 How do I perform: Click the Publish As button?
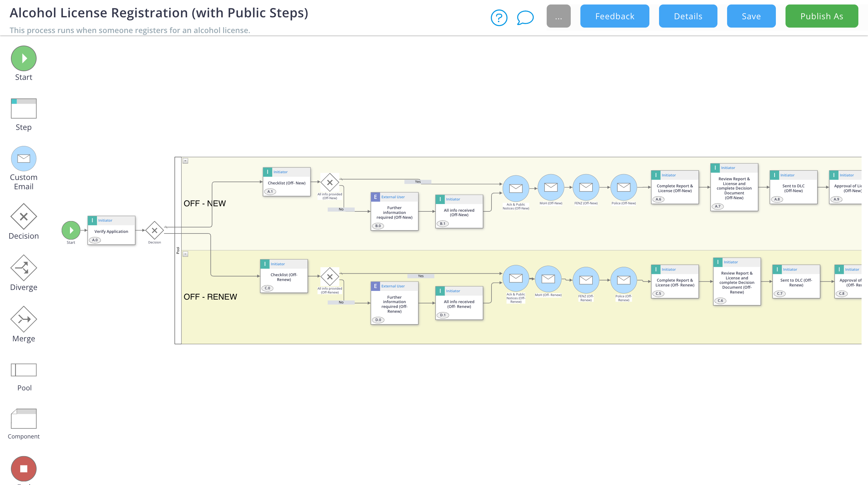coord(821,16)
